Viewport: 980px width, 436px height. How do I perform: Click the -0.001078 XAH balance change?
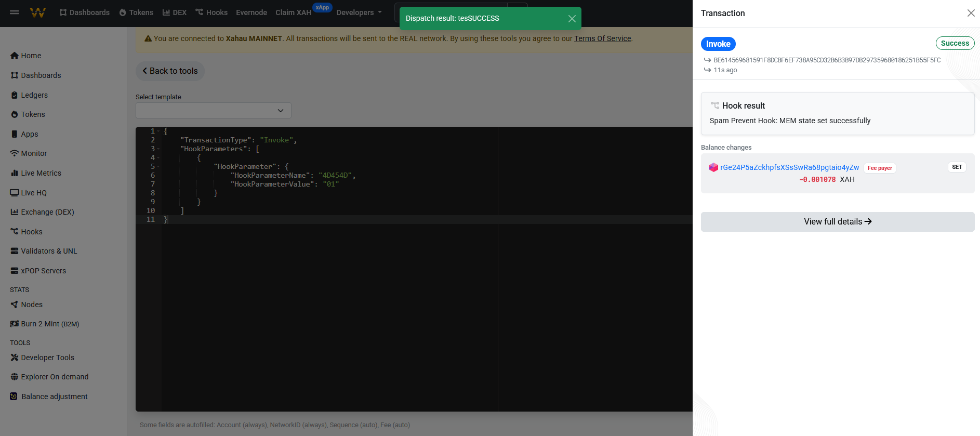click(x=827, y=179)
